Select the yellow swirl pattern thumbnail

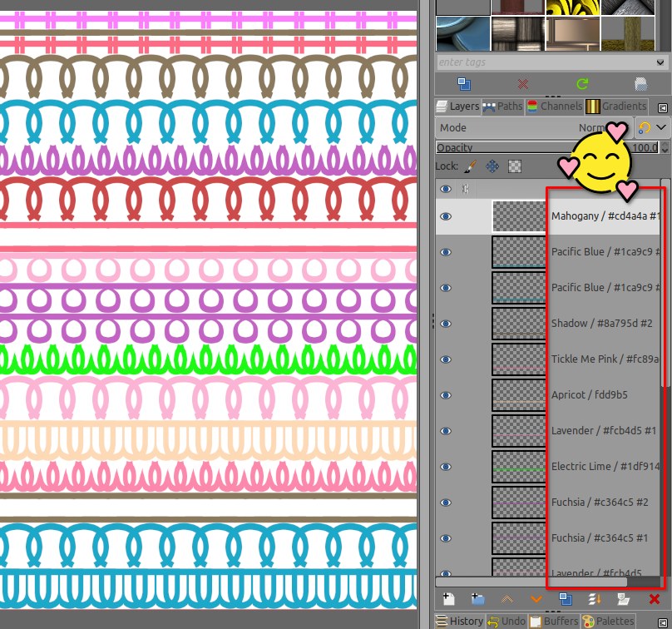point(572,7)
